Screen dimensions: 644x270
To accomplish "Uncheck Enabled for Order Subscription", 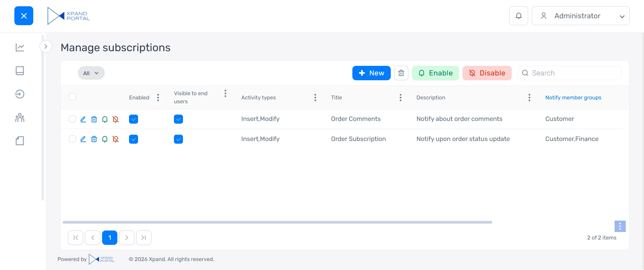I will tap(134, 139).
